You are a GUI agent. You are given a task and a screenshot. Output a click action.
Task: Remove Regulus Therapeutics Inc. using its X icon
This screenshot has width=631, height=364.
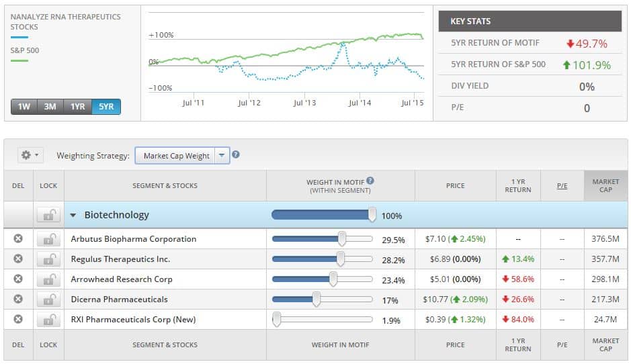pyautogui.click(x=18, y=259)
